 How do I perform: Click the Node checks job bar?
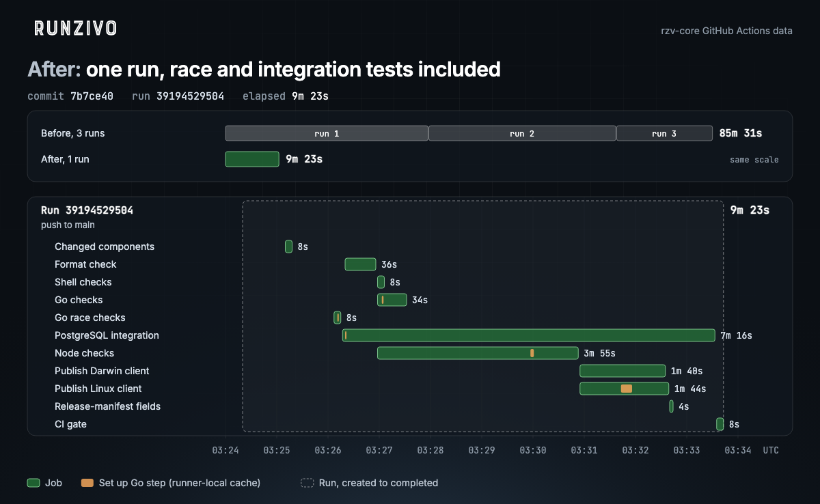click(478, 353)
